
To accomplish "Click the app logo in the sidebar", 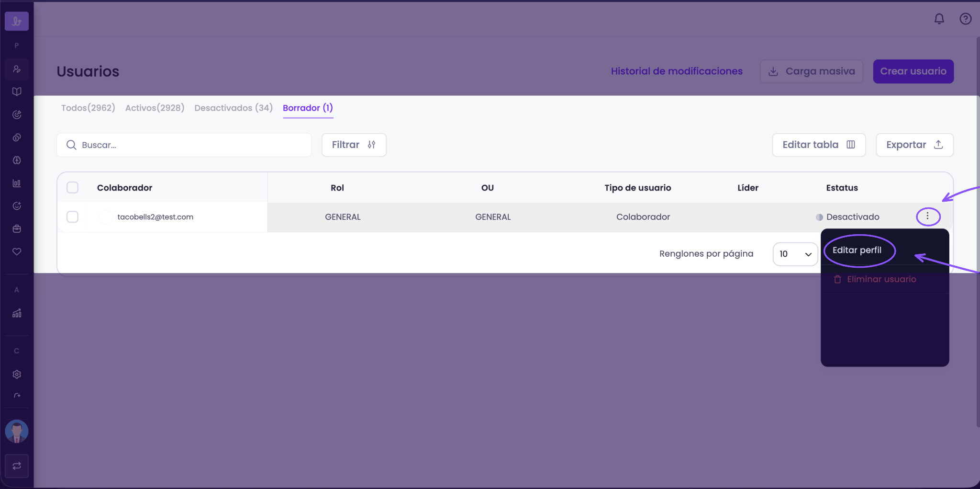I will [x=17, y=21].
